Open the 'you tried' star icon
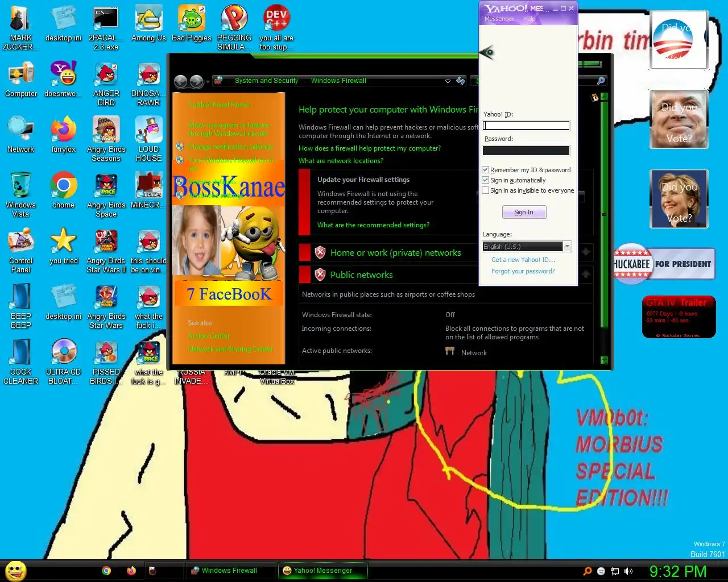The width and height of the screenshot is (728, 582). click(63, 247)
